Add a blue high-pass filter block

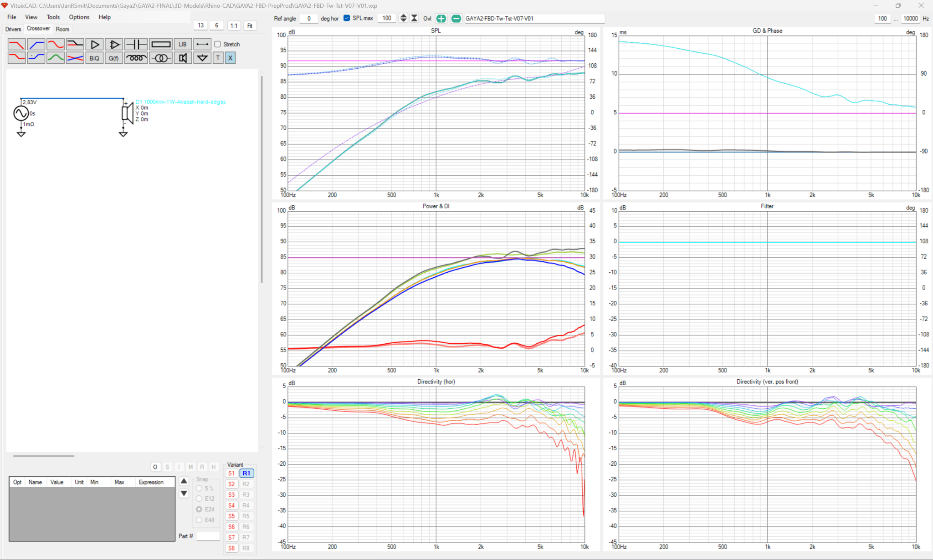click(36, 44)
